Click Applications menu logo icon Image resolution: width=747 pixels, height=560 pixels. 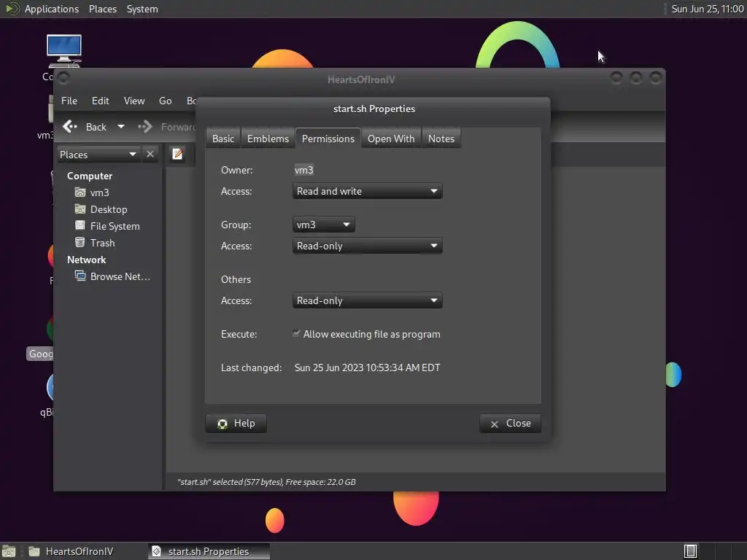point(12,9)
